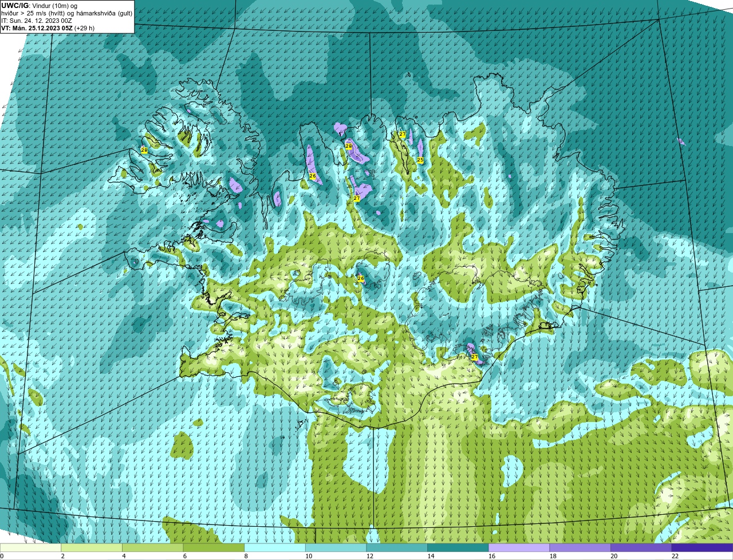The width and height of the screenshot is (733, 560).
Task: Click the 26 gust marker in the central highlands
Action: (361, 278)
